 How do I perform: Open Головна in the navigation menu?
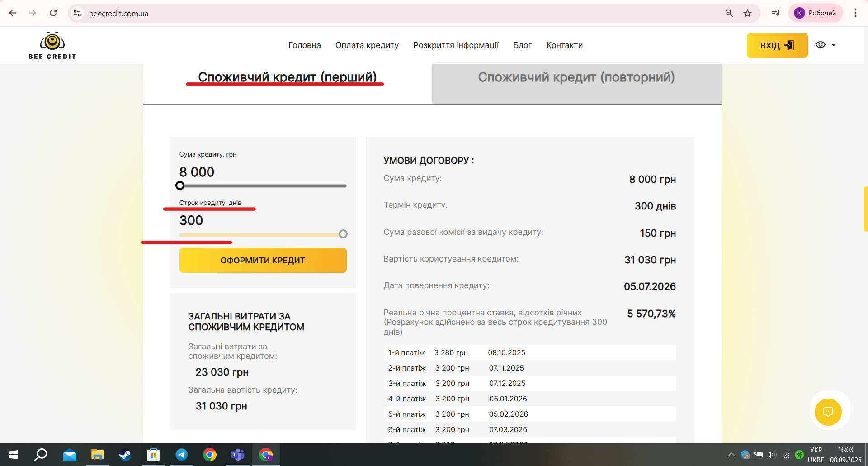305,45
